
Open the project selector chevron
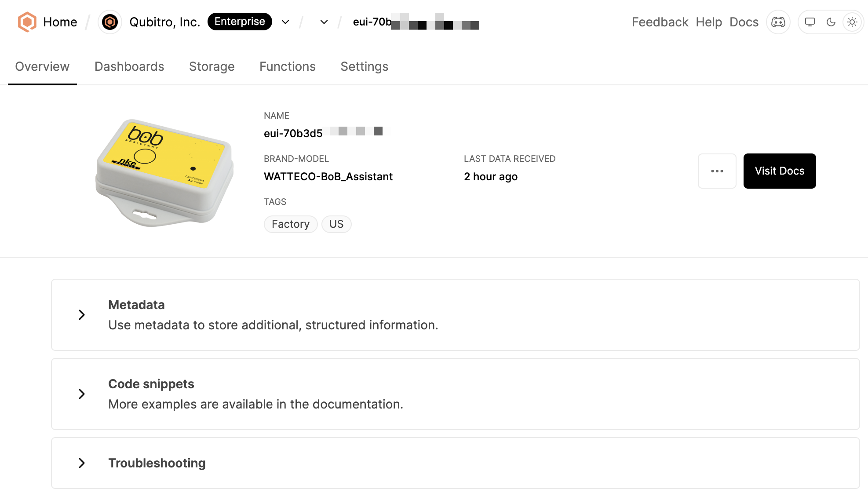323,22
